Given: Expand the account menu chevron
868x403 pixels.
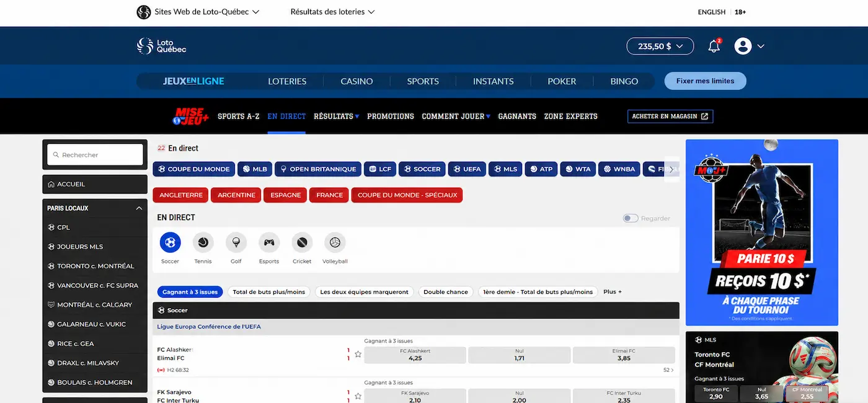Looking at the screenshot, I should tap(761, 46).
